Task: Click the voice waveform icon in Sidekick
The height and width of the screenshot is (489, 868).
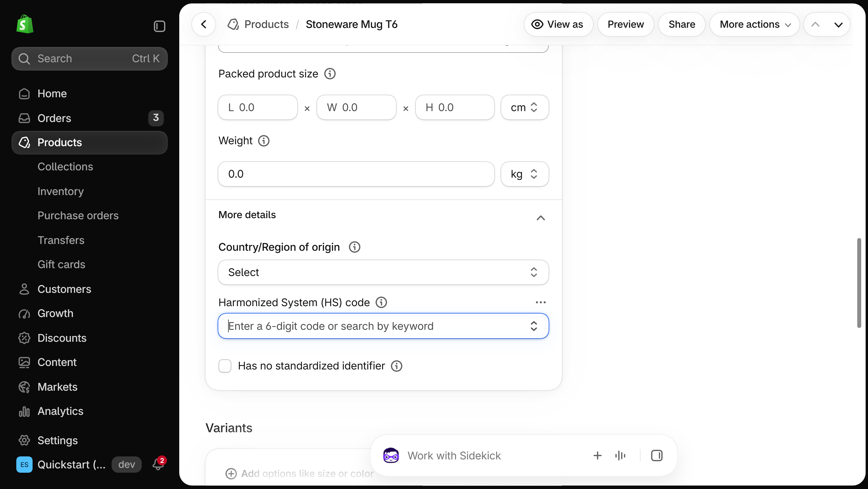Action: [x=620, y=455]
